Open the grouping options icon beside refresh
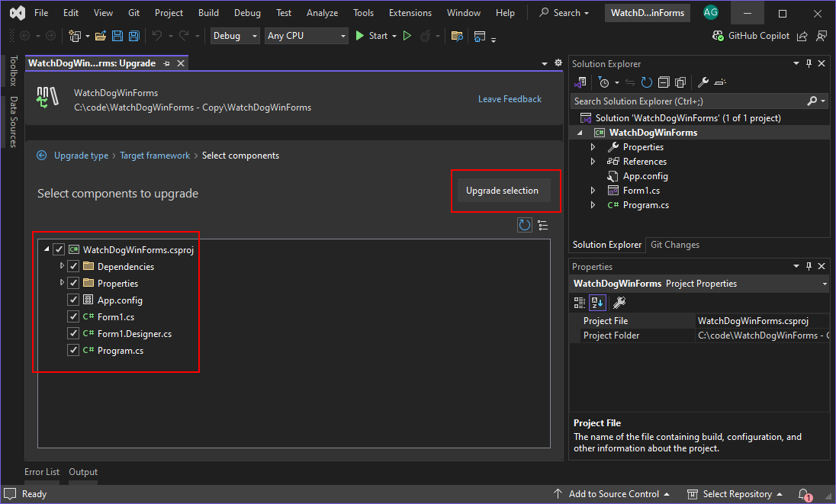 tap(542, 224)
